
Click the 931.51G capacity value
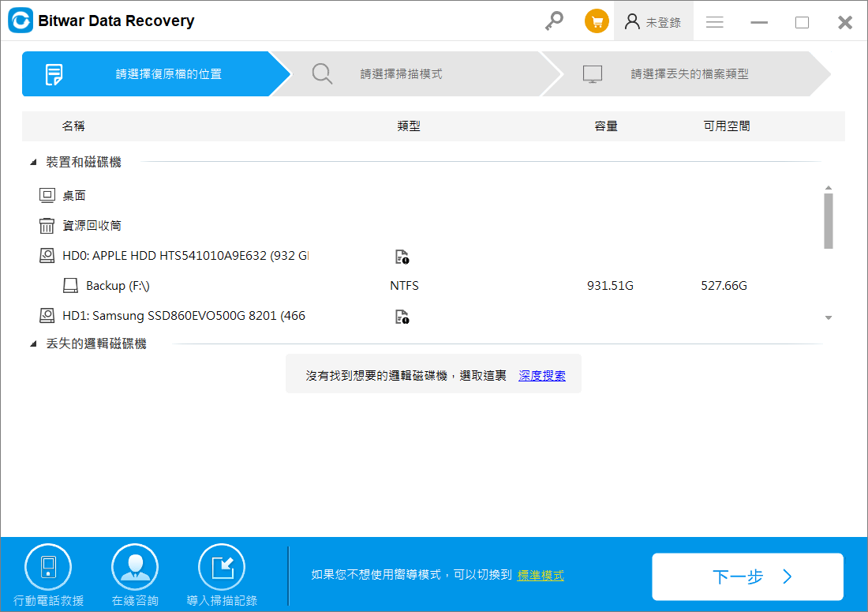(x=610, y=286)
